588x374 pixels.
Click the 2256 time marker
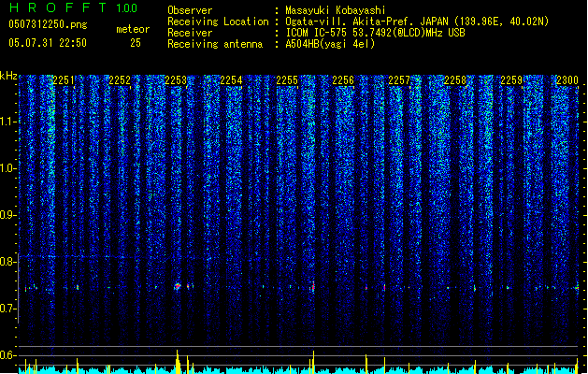[x=343, y=80]
